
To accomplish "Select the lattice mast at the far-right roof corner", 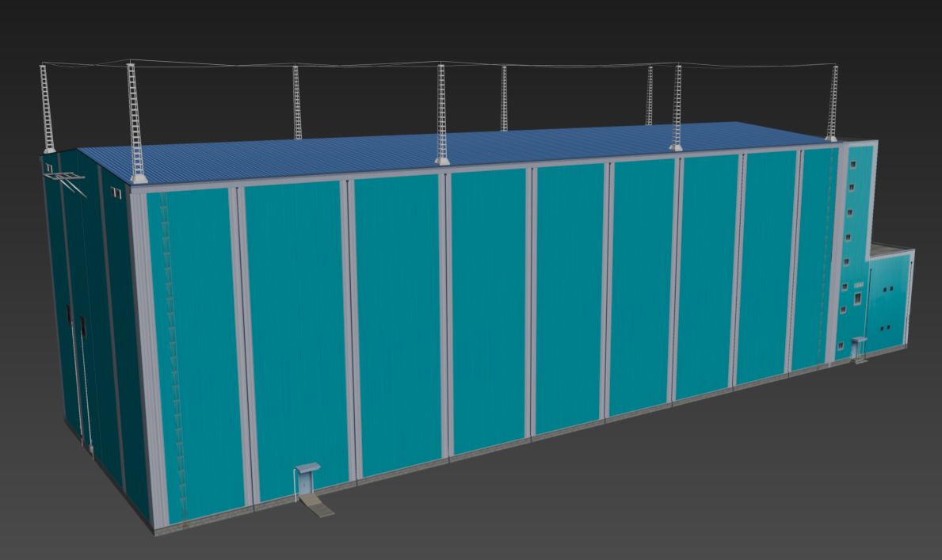I will pos(832,104).
